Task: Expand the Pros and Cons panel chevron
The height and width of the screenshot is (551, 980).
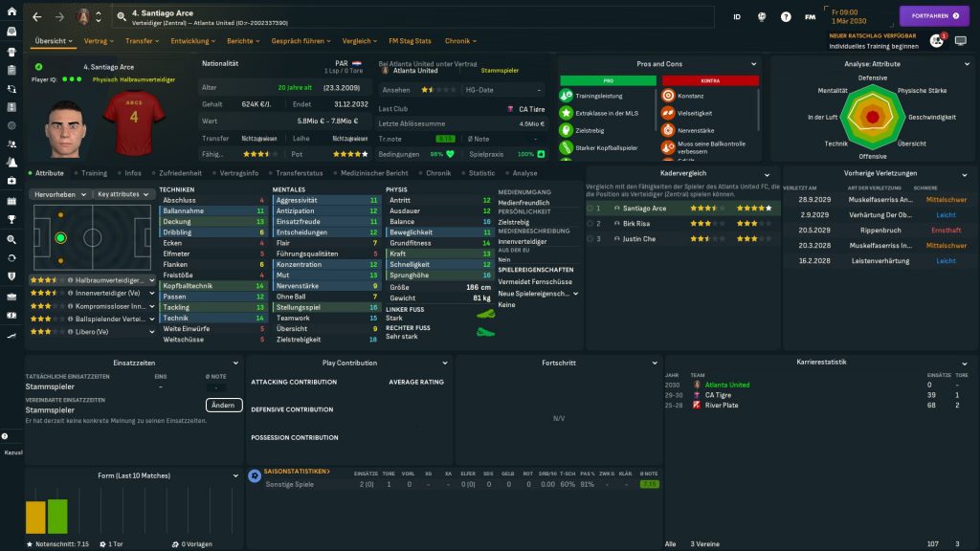Action: coord(753,64)
